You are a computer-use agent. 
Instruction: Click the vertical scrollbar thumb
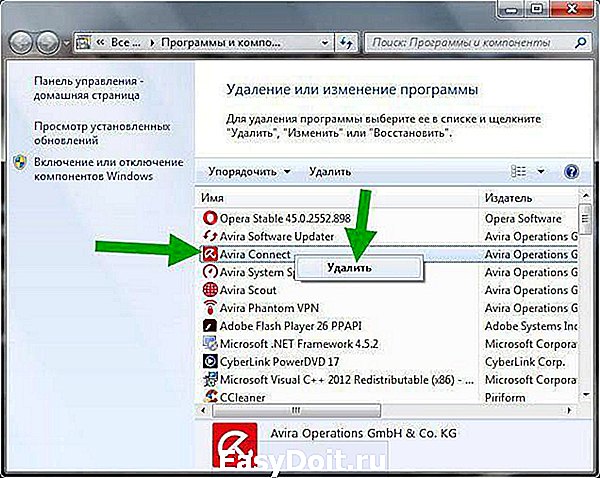click(x=585, y=219)
